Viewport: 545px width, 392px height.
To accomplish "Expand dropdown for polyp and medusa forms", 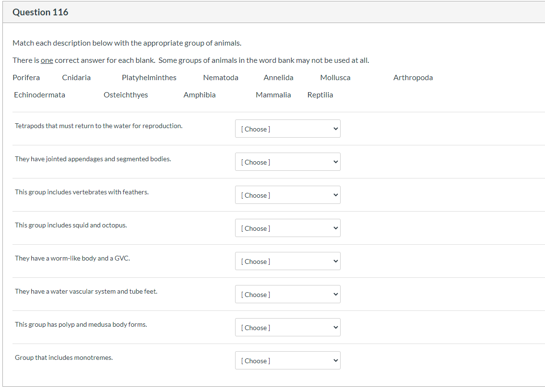I will point(287,327).
